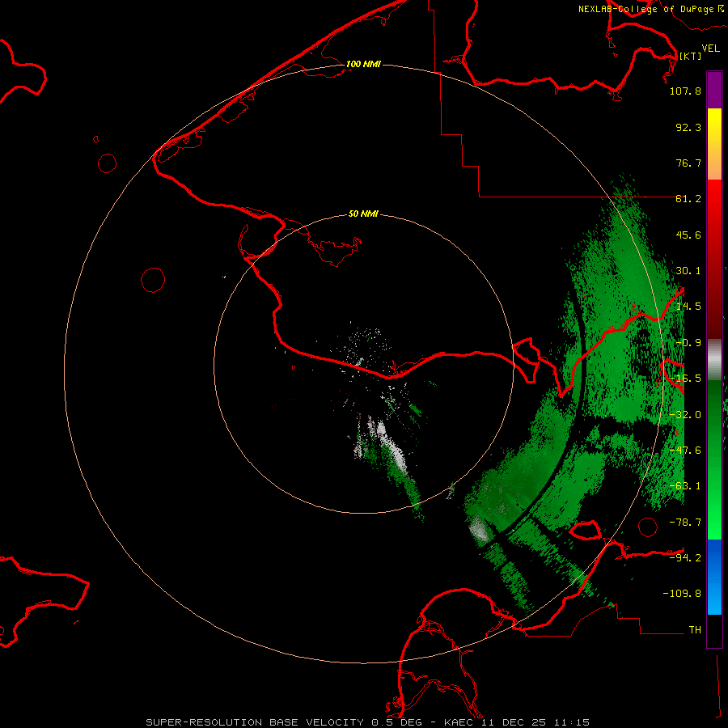Click the -94.2 legend value

tap(685, 557)
